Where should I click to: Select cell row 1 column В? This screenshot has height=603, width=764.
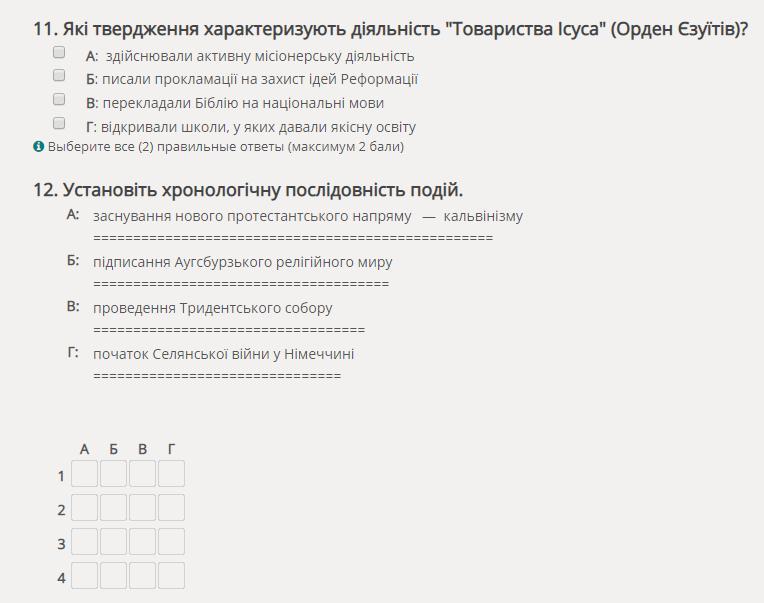pyautogui.click(x=142, y=473)
